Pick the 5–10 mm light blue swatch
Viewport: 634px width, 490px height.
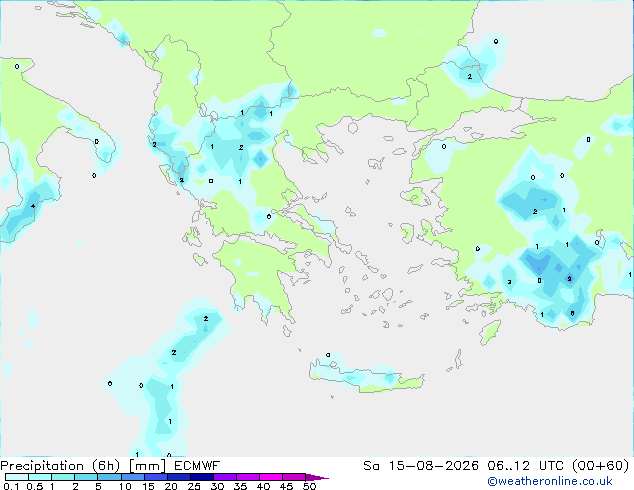click(109, 477)
